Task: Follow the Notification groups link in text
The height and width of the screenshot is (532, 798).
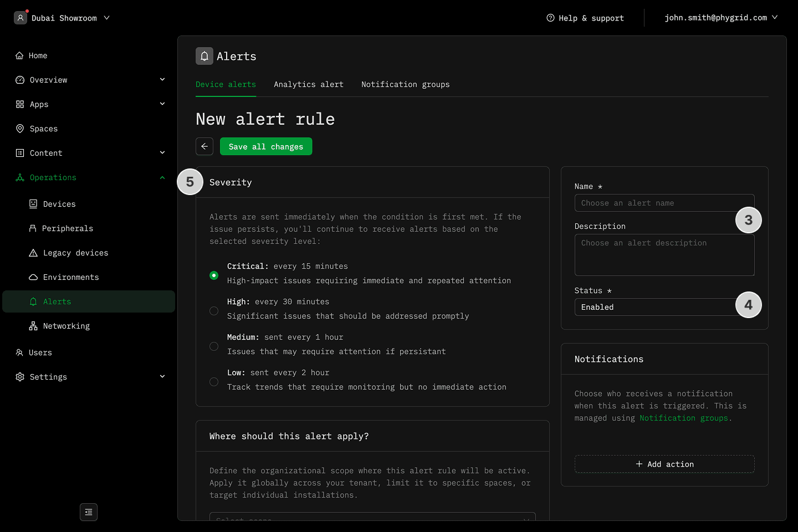Action: (683, 418)
